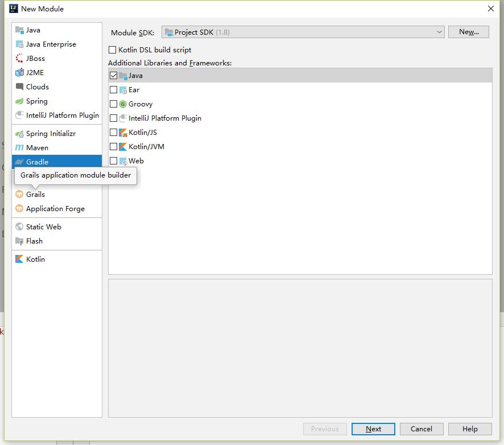Select Java Enterprise module type
The width and height of the screenshot is (504, 445).
(x=57, y=44)
